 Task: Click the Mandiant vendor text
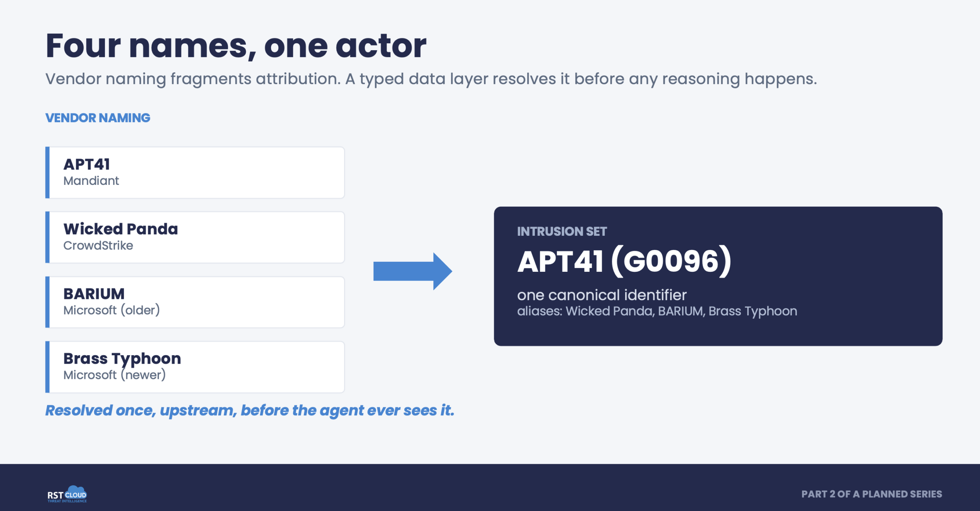91,181
